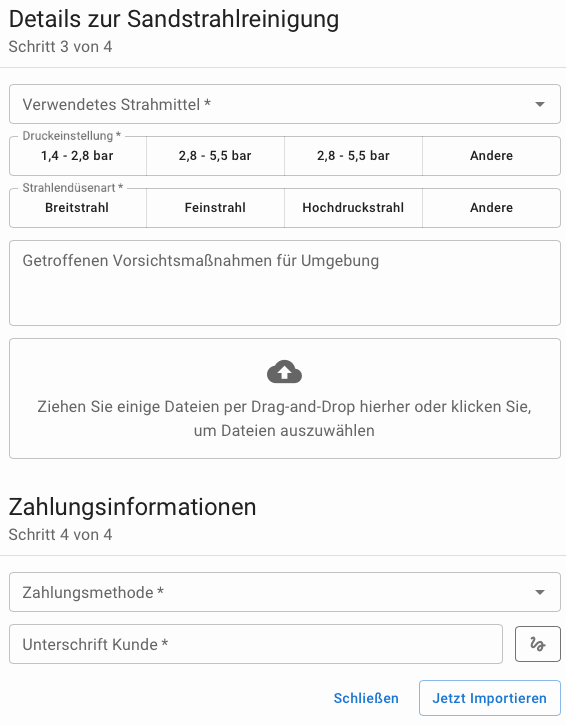566x725 pixels.
Task: Click the file drag-and-drop upload area
Action: (x=285, y=399)
